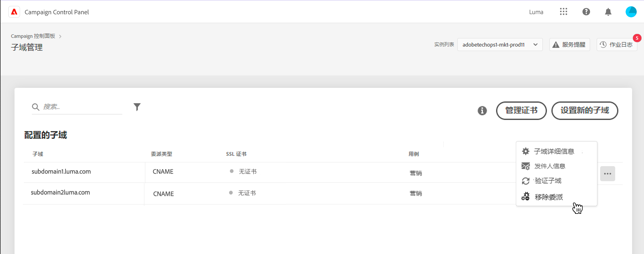Open the apps grid switcher
The height and width of the screenshot is (254, 644).
[563, 12]
